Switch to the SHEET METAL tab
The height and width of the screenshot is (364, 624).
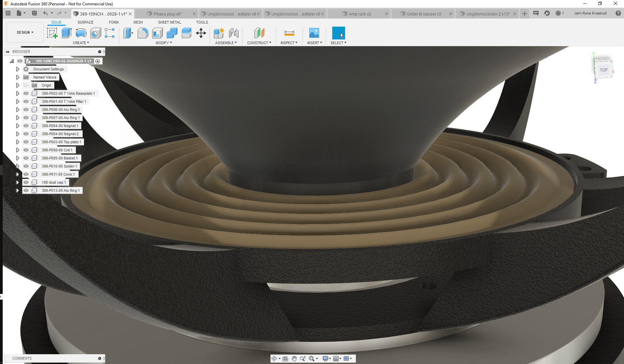[x=170, y=22]
